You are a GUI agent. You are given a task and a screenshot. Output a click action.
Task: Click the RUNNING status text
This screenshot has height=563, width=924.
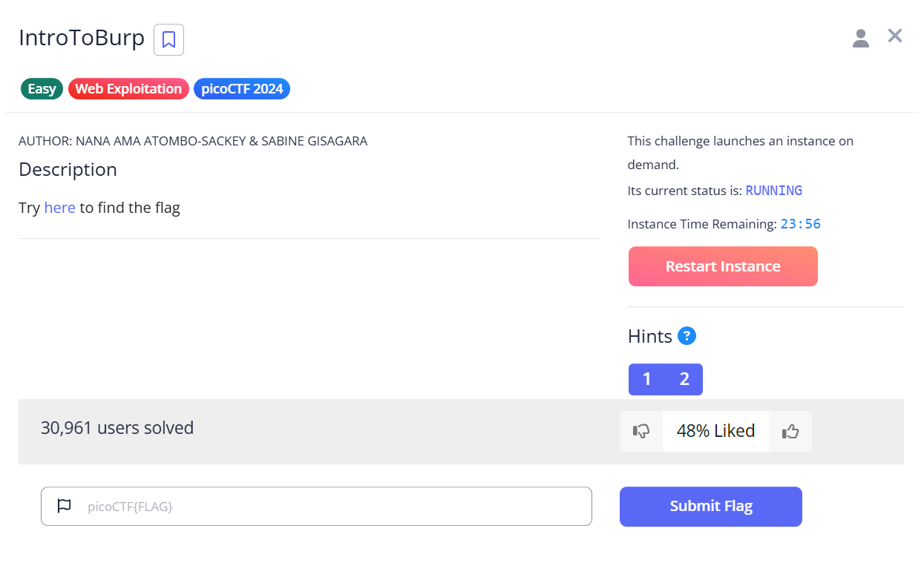(774, 191)
